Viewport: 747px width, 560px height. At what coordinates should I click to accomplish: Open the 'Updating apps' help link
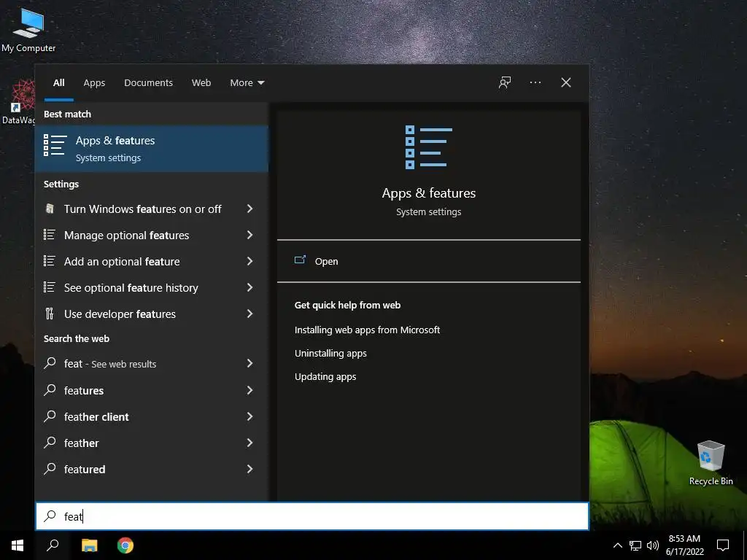[325, 377]
